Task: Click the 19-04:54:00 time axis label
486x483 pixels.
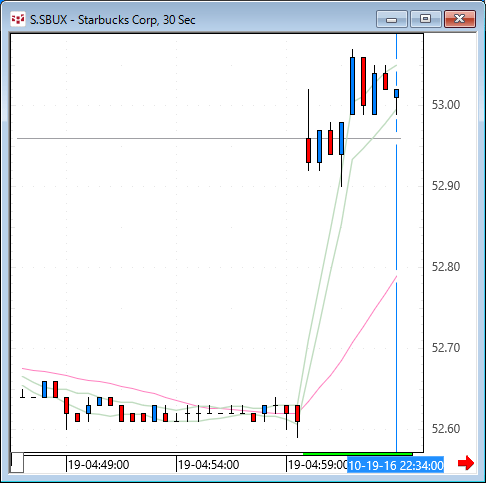Action: tap(208, 465)
